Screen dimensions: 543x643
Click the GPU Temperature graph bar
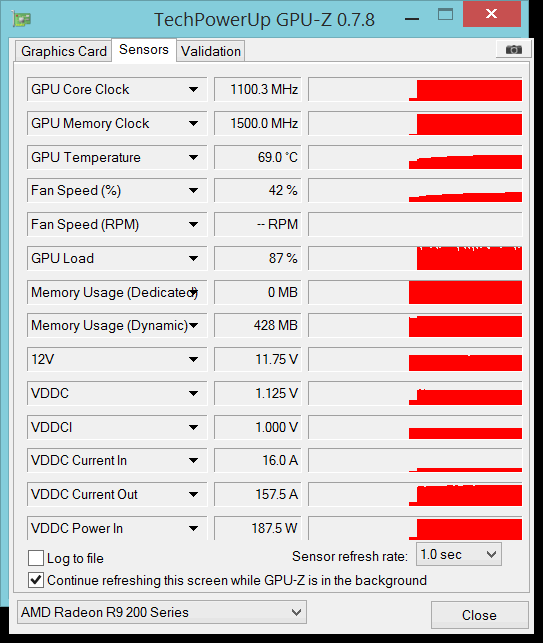415,157
